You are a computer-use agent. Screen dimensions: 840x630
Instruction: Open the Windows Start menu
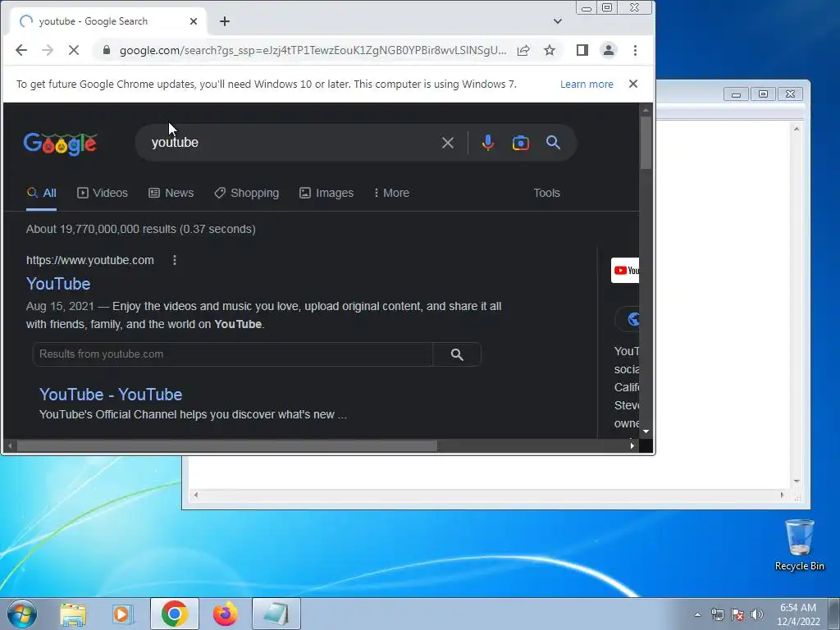tap(22, 614)
